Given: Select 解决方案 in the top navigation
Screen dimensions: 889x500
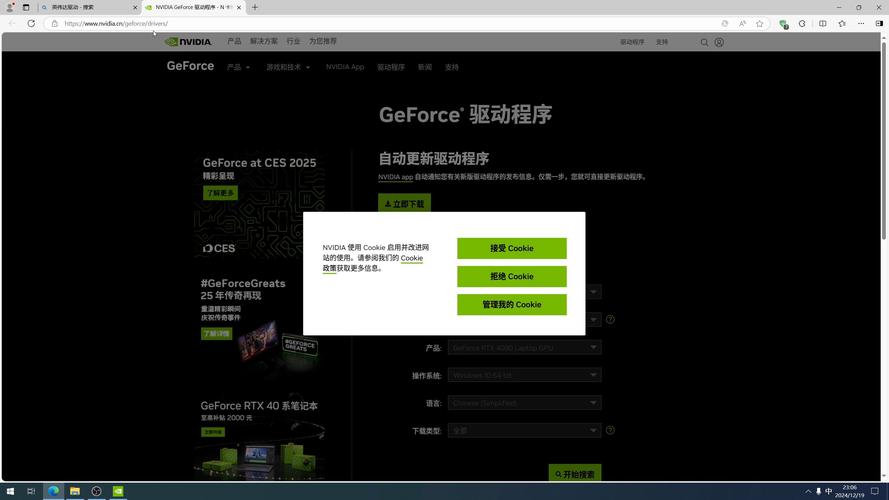Looking at the screenshot, I should point(264,42).
